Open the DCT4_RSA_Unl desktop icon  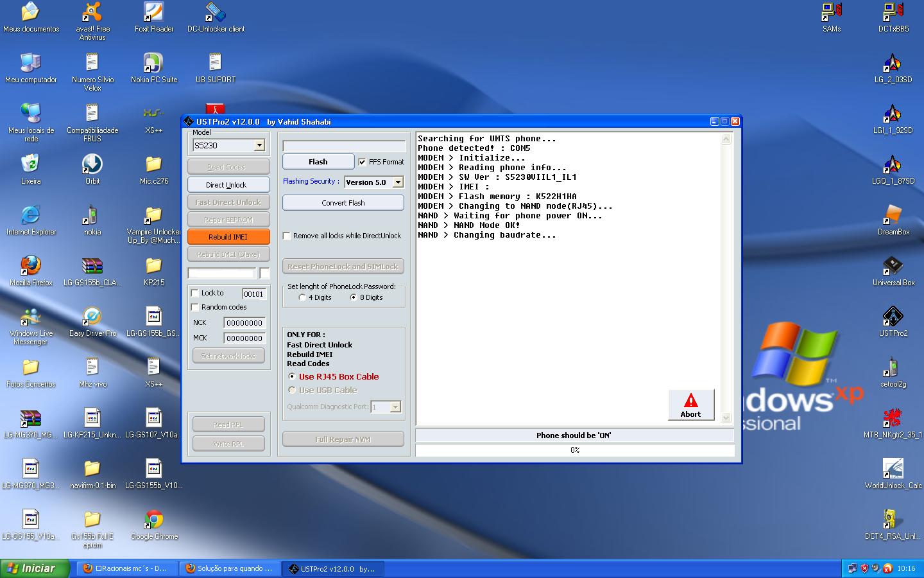click(893, 525)
